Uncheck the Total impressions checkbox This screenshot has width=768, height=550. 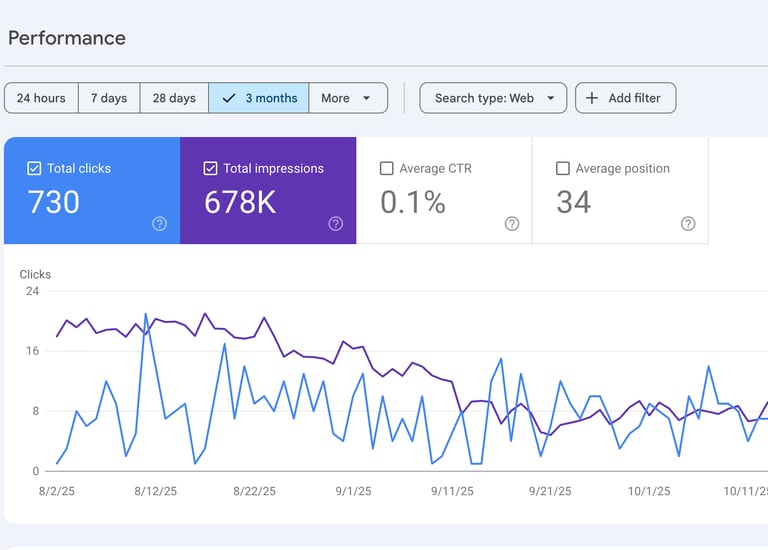tap(210, 169)
